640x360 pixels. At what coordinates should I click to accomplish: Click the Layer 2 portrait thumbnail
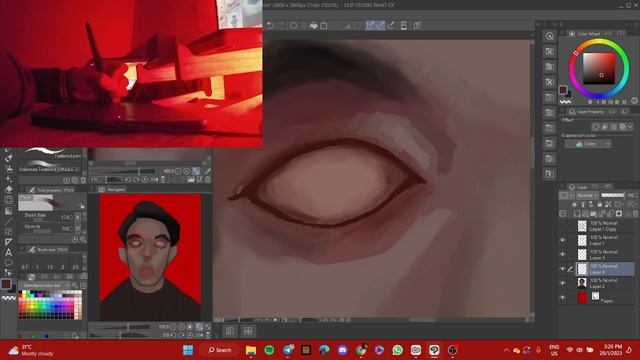(x=582, y=283)
